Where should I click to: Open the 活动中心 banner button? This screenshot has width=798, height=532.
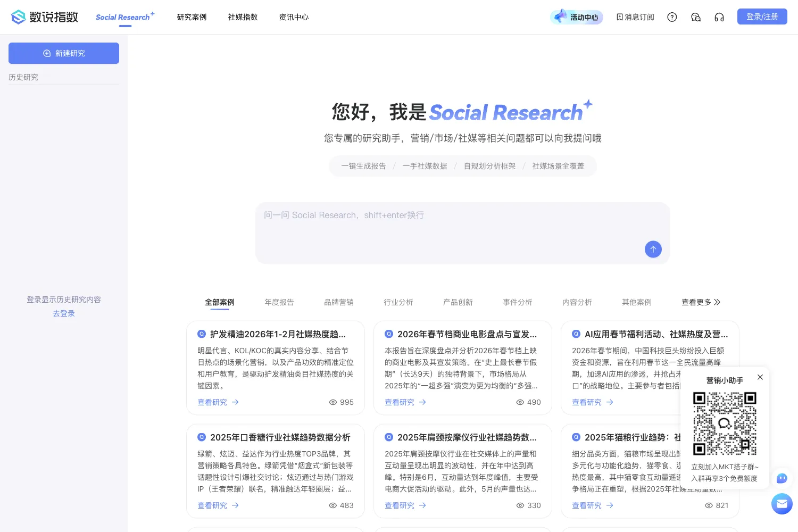[577, 17]
